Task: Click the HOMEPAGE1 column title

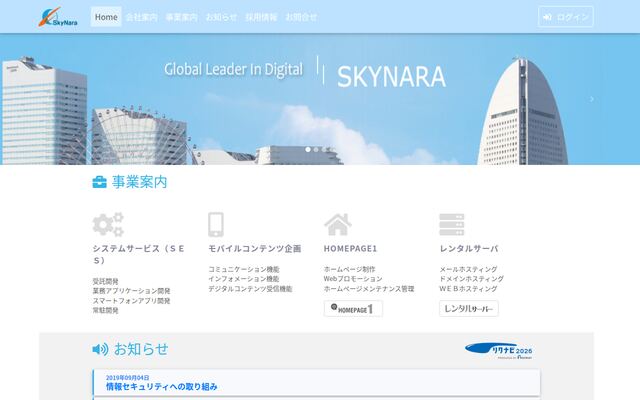Action: (350, 248)
